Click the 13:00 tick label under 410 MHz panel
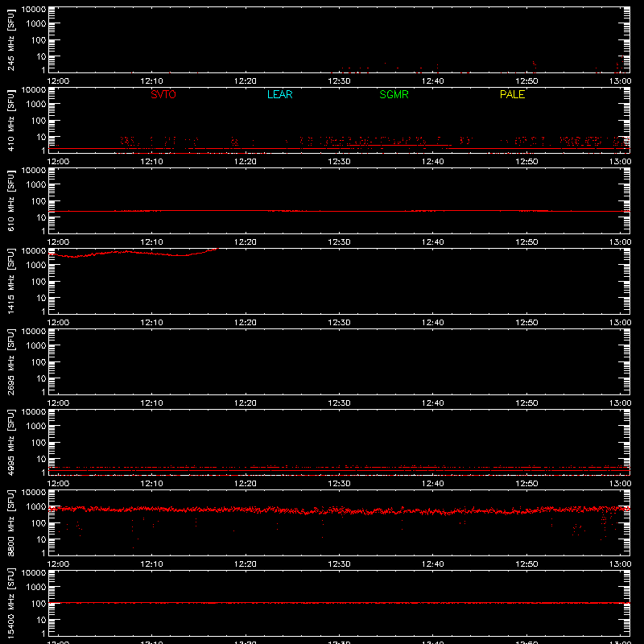 [620, 162]
